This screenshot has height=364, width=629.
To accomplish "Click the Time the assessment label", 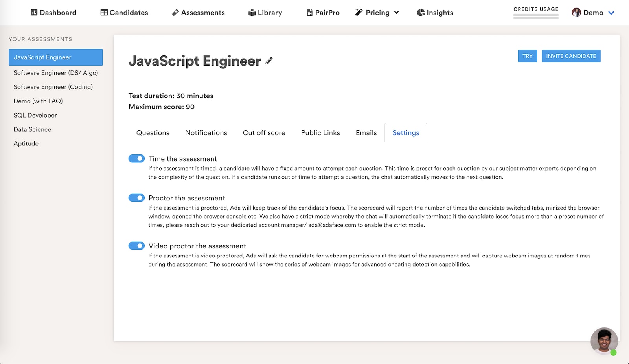I will point(183,159).
